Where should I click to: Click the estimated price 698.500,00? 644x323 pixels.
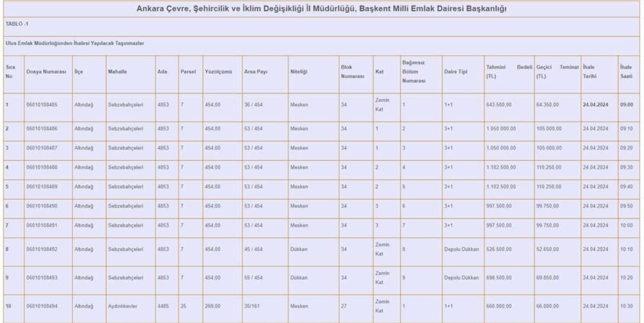(x=500, y=277)
